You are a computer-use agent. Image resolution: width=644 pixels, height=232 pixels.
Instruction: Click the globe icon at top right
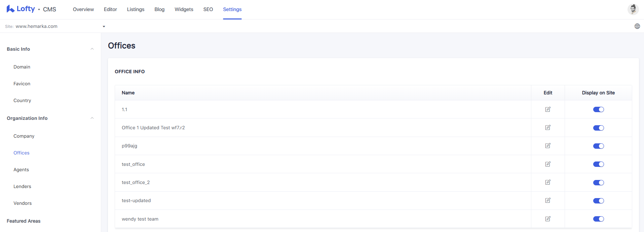pos(637,26)
